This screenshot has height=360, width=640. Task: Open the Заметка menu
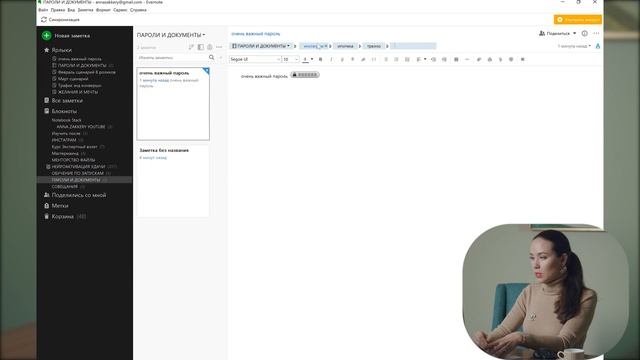[85, 10]
